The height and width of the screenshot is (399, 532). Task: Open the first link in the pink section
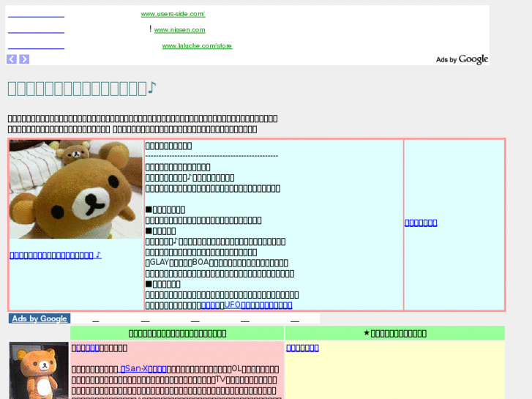pos(88,348)
